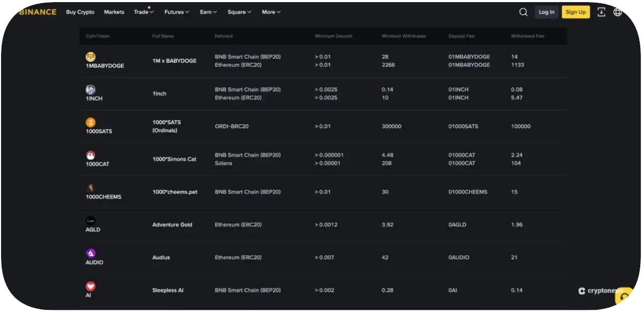Click the AGLD token icon
Screen dimensions: 644x312
click(x=90, y=221)
